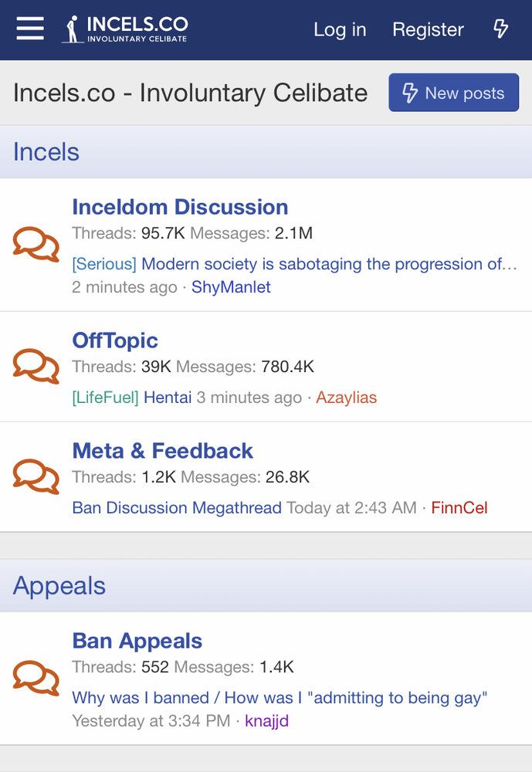Open the Register page
The image size is (532, 772).
[x=428, y=29]
